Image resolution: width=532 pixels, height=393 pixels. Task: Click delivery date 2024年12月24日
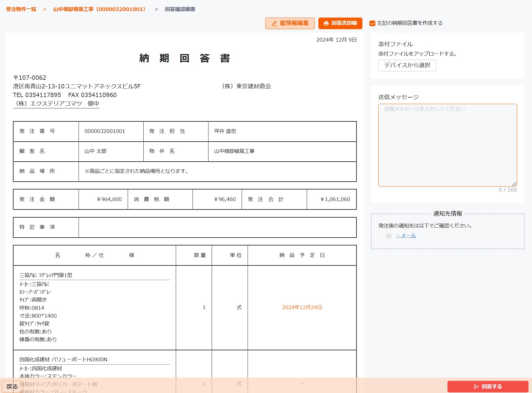point(302,308)
